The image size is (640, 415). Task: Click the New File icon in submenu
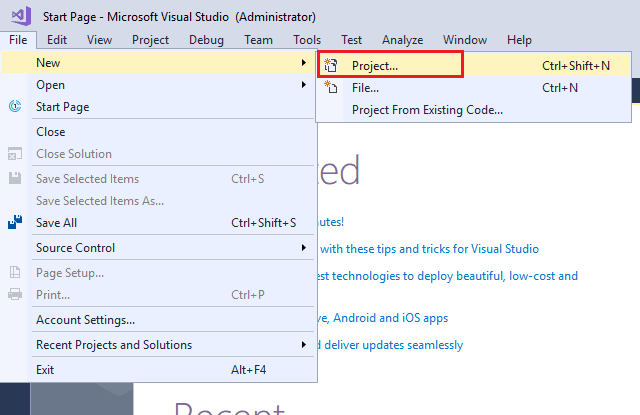[331, 87]
